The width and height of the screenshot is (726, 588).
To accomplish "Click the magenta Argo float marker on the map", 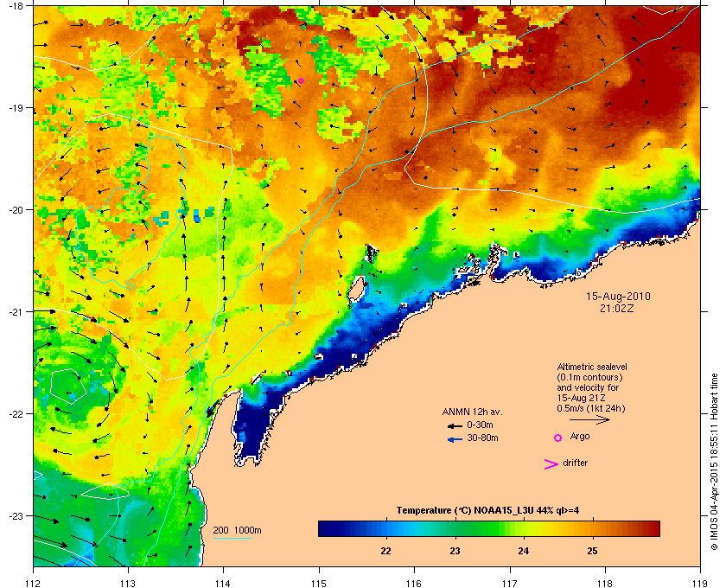I will [301, 80].
